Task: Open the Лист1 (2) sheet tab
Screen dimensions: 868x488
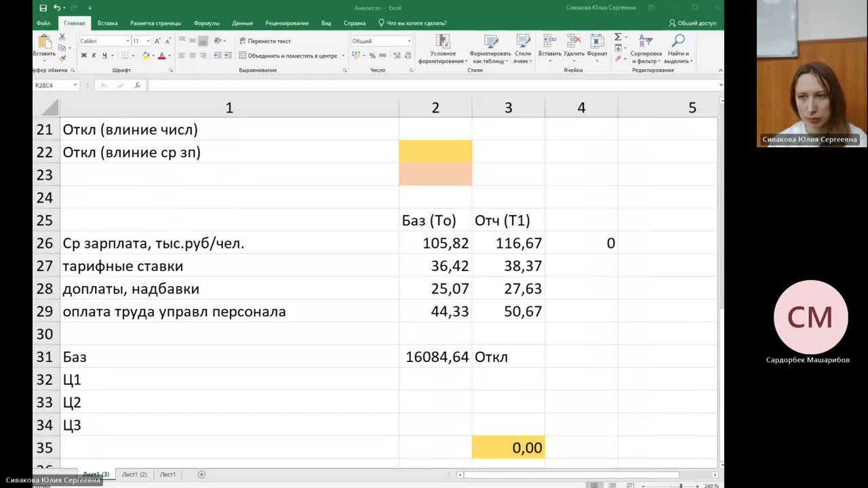Action: (x=134, y=474)
